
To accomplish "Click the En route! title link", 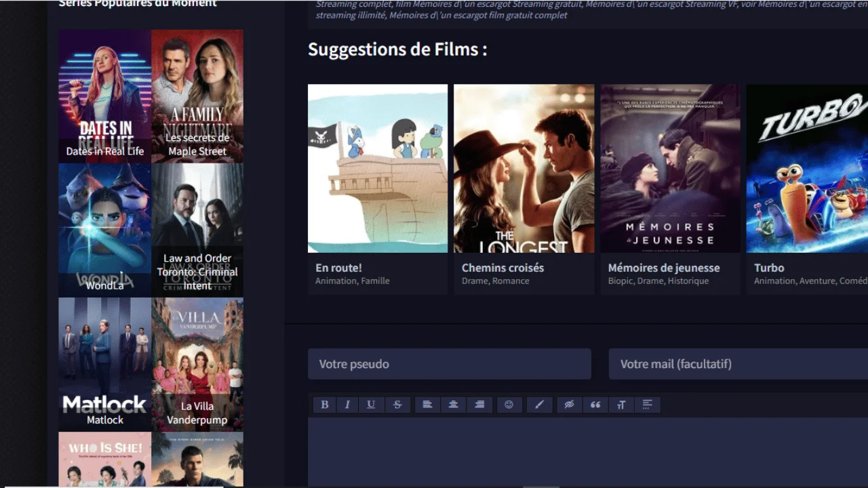I will tap(339, 268).
